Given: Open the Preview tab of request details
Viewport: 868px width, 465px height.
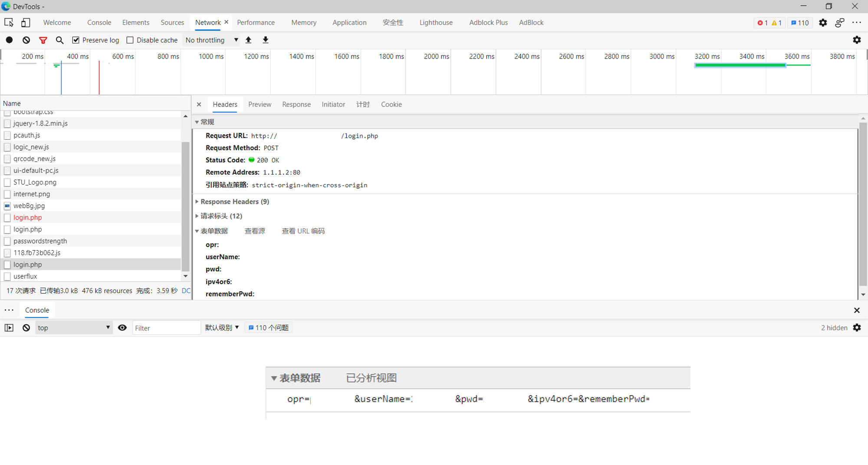Looking at the screenshot, I should pos(260,104).
